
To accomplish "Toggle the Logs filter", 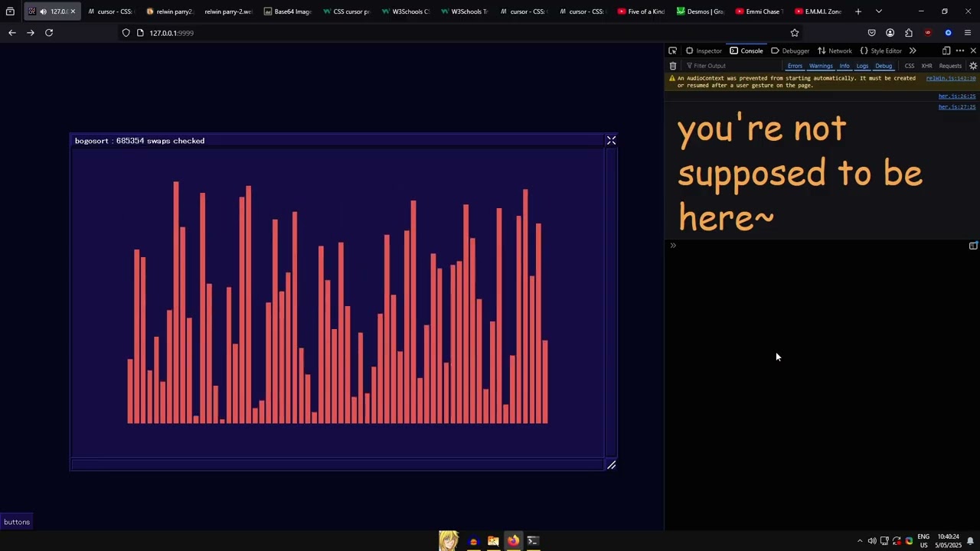I will click(862, 66).
